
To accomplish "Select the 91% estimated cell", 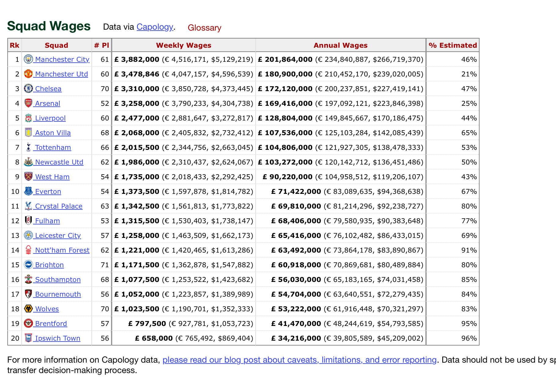I will [453, 250].
